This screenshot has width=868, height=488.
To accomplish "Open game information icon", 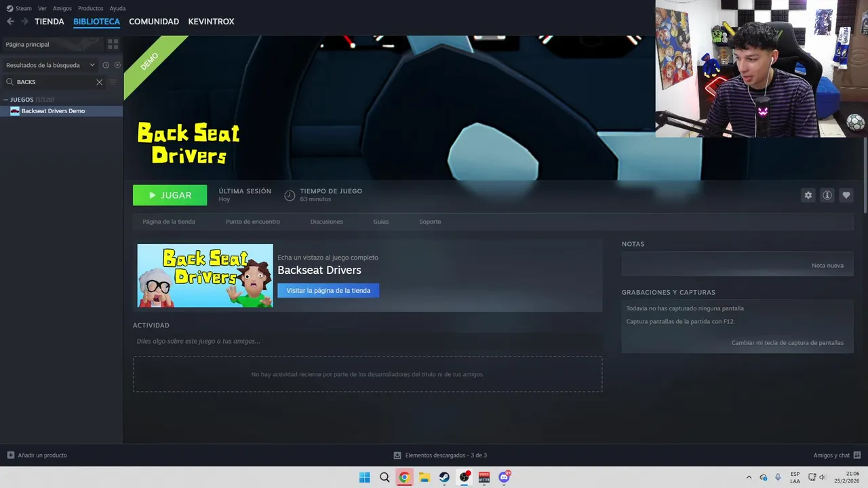I will [827, 195].
